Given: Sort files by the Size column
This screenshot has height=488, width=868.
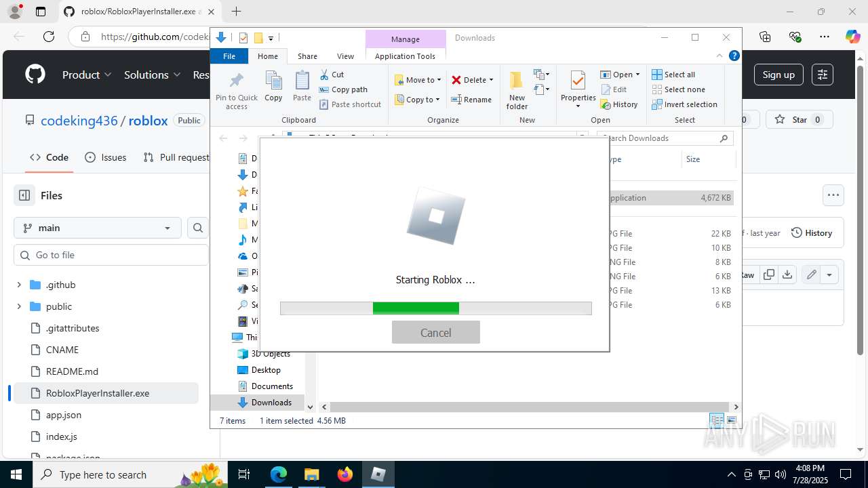Looking at the screenshot, I should pos(708,159).
